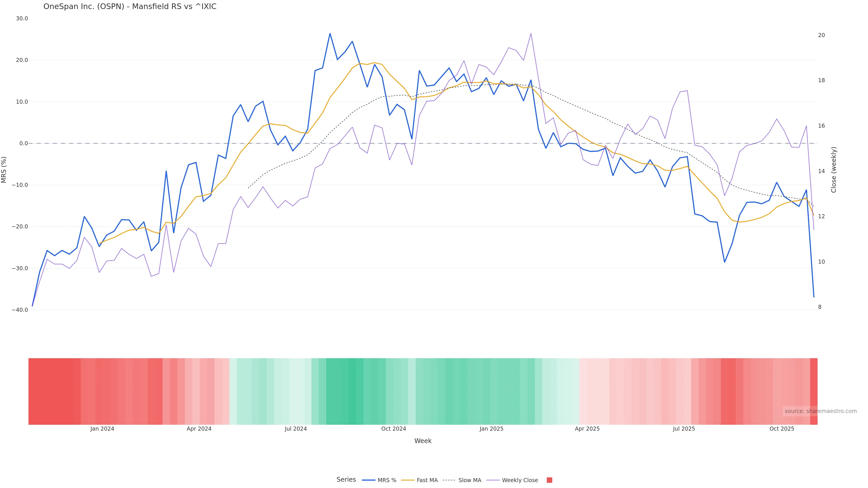Select the Jul 2024 date label
The image size is (868, 488).
point(295,429)
